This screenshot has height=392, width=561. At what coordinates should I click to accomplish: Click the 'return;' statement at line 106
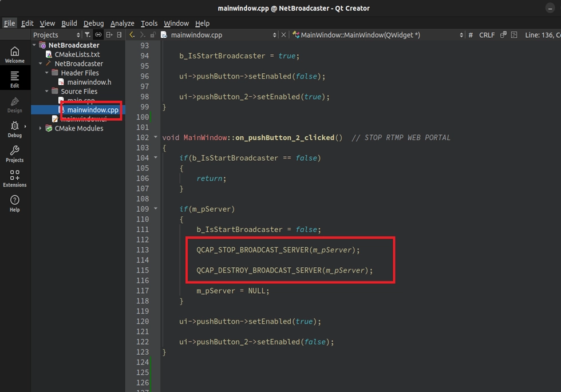[211, 178]
